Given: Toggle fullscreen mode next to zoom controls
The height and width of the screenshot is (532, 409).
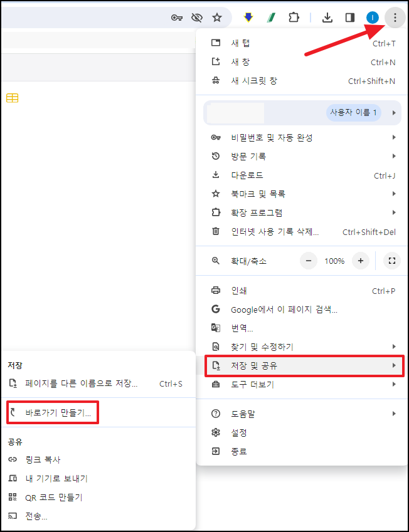Looking at the screenshot, I should coord(392,261).
